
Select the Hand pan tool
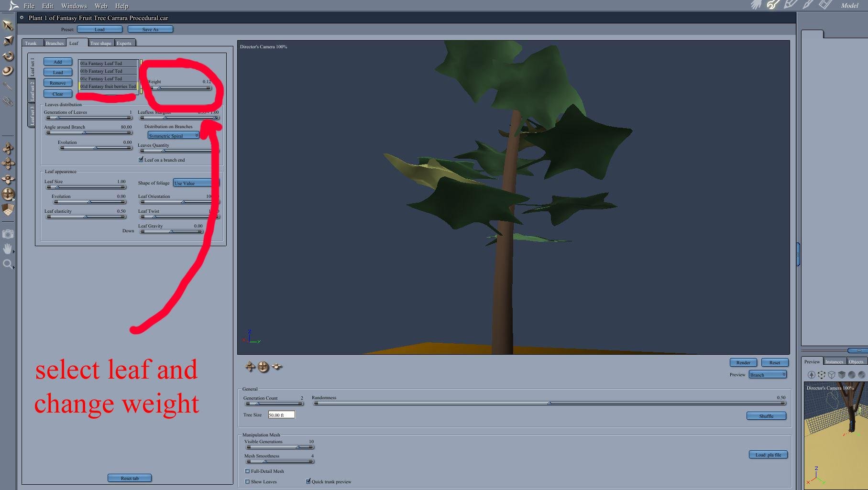tap(8, 249)
